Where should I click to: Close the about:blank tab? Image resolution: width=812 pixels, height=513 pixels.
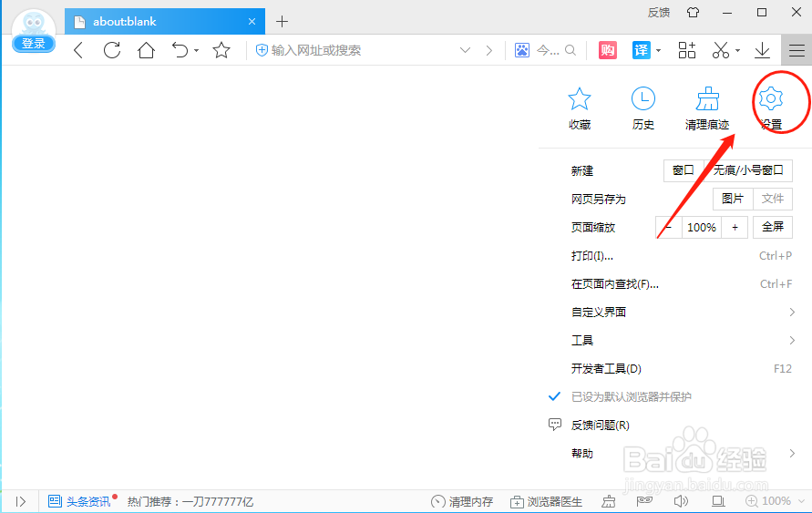252,21
